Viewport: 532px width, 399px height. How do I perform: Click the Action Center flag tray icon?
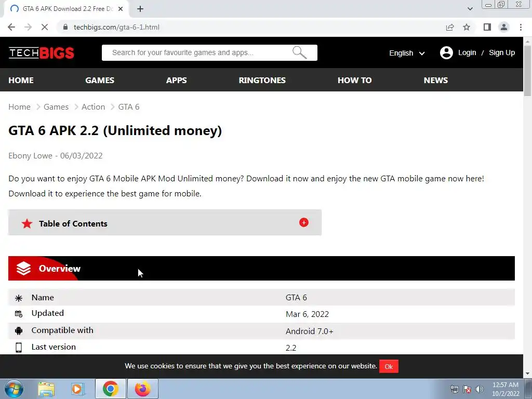point(467,389)
